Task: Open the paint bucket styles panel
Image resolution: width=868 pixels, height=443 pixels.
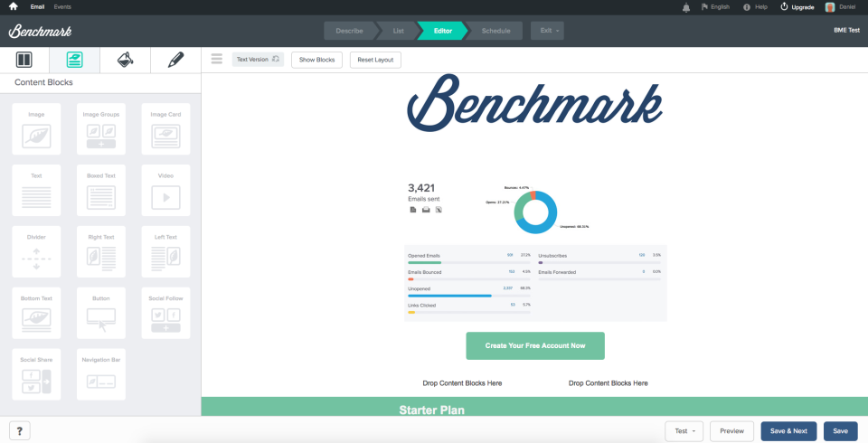Action: click(125, 60)
